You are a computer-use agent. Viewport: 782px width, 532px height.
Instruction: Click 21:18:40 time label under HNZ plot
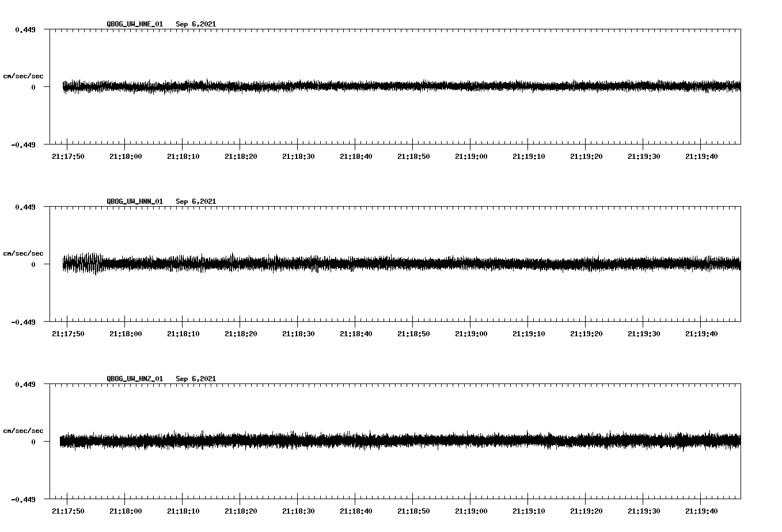click(356, 511)
